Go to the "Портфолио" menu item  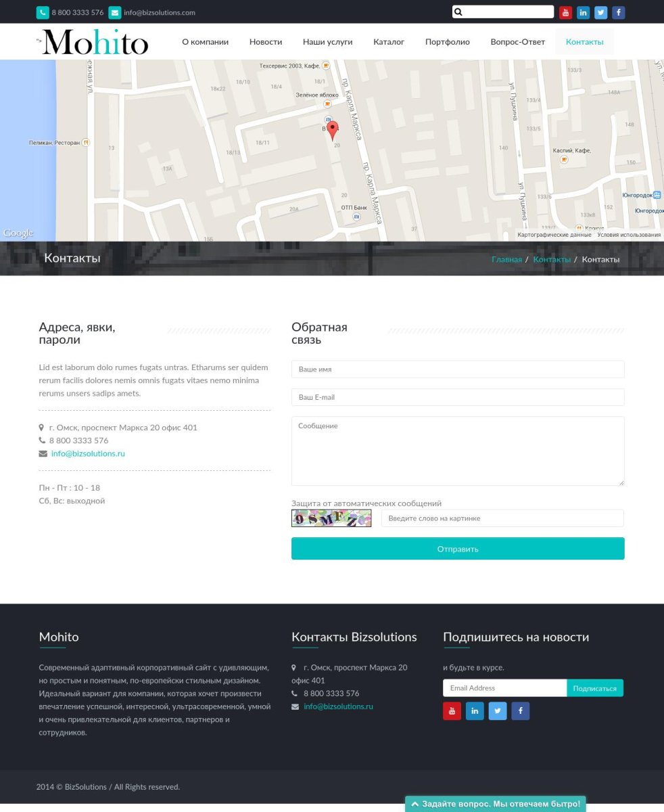point(447,42)
